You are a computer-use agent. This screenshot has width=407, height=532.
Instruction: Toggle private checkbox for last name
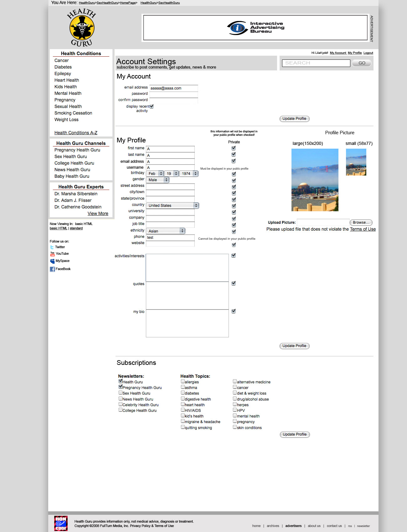click(234, 154)
